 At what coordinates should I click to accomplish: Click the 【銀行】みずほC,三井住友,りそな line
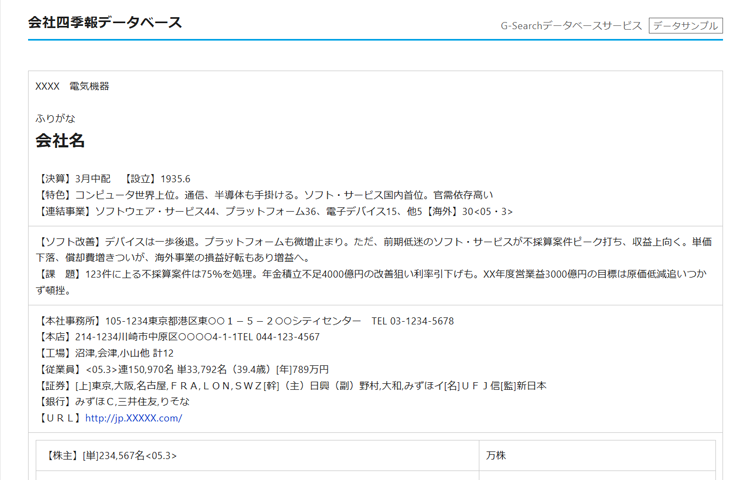[x=113, y=402]
